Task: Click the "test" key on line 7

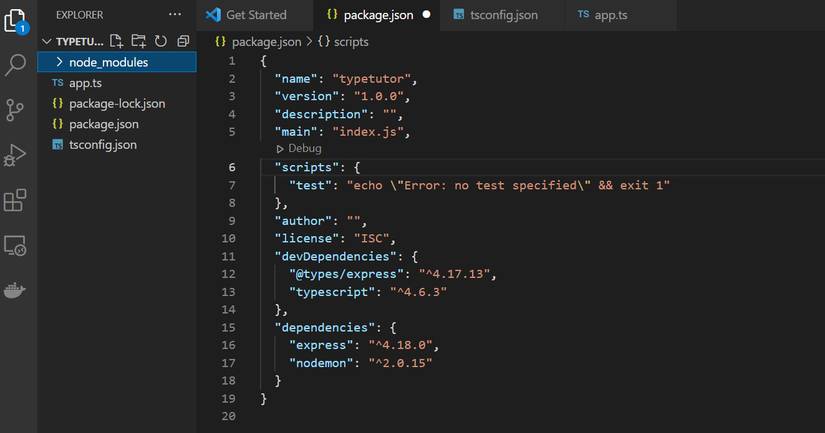Action: tap(310, 185)
